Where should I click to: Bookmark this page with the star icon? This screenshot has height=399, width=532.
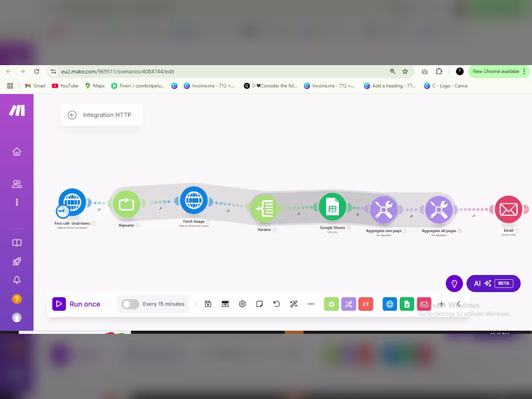pos(405,71)
